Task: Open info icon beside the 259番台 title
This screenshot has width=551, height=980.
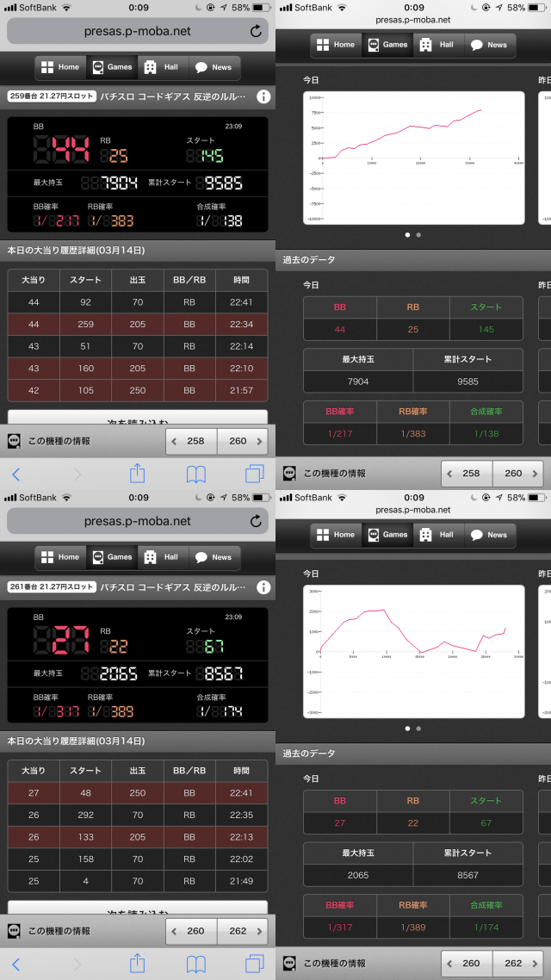Action: (x=263, y=97)
